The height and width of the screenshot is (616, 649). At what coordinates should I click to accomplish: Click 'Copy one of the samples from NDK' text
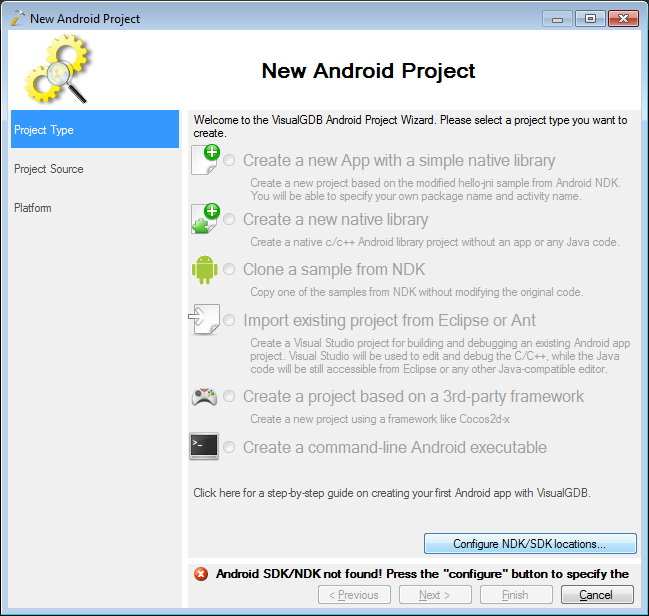tap(416, 292)
